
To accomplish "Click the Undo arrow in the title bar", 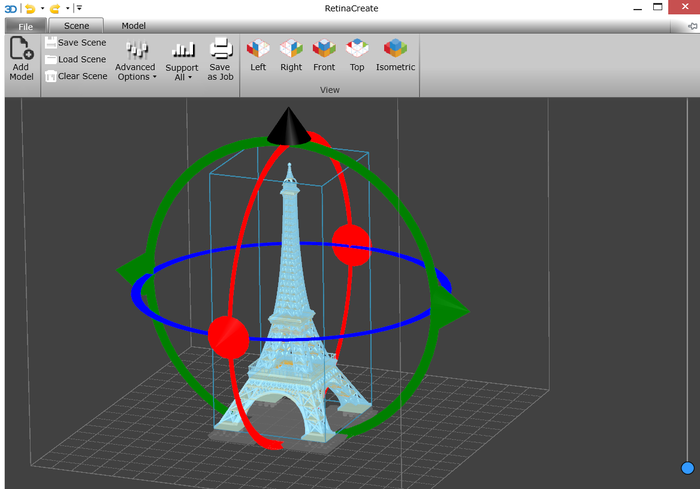I will [30, 8].
